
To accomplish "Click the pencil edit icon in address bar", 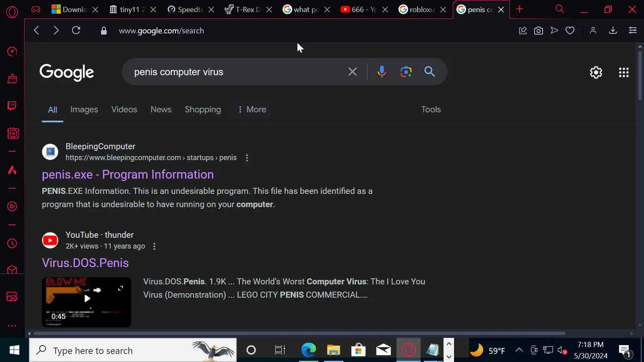I will (523, 31).
